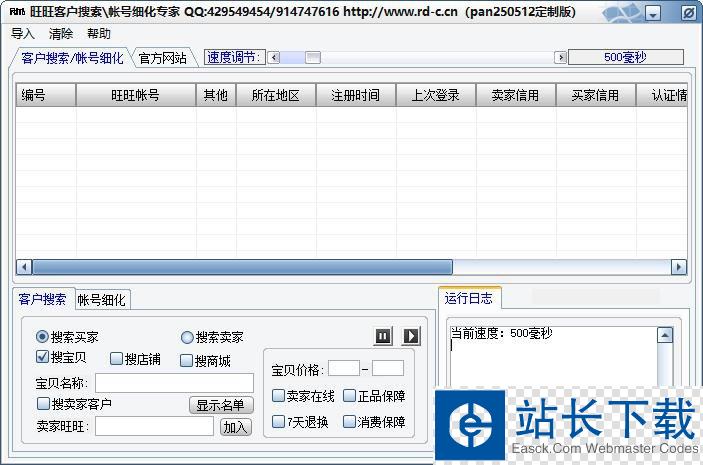Click the speed slider left arrow
The height and width of the screenshot is (465, 703).
pyautogui.click(x=273, y=57)
